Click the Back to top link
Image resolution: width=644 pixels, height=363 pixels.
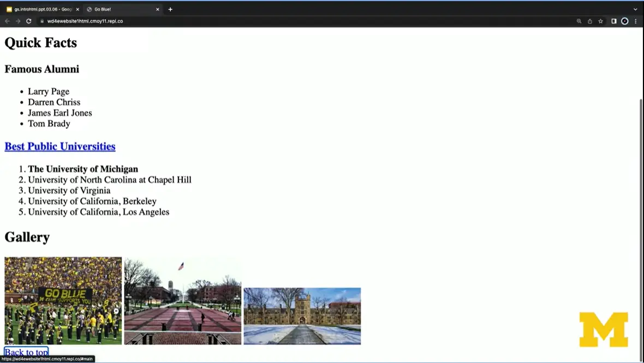pyautogui.click(x=26, y=352)
